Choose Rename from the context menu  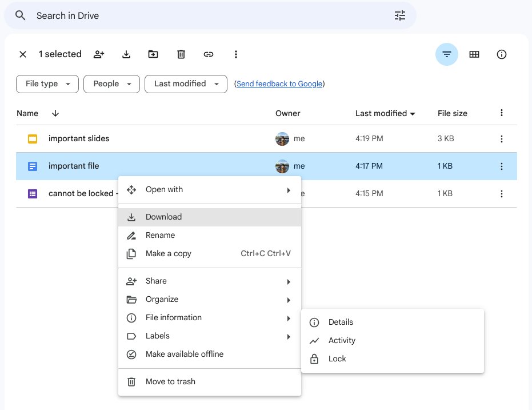161,235
